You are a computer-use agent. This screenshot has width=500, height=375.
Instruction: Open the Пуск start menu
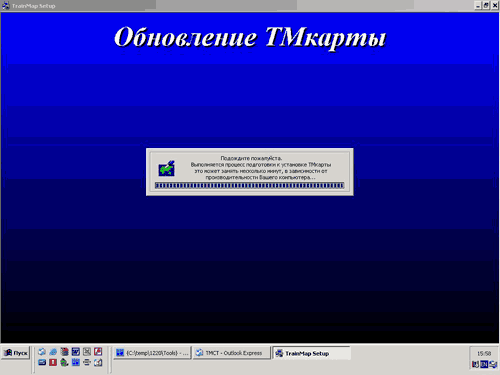[16, 353]
